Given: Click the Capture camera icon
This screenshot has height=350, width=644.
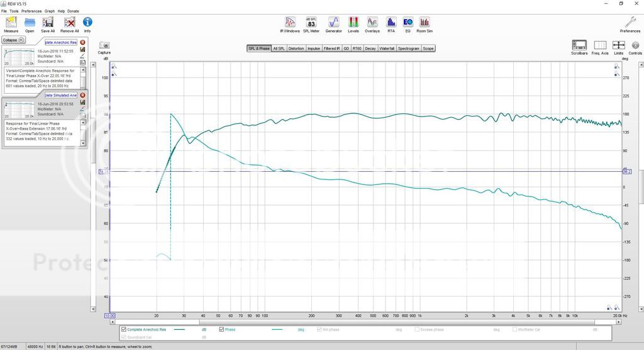Looking at the screenshot, I should click(104, 47).
